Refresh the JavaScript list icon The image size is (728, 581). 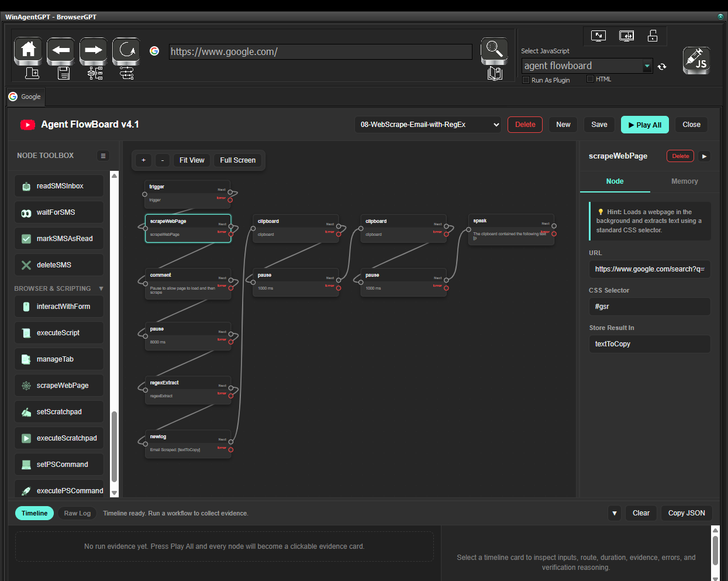pos(662,66)
